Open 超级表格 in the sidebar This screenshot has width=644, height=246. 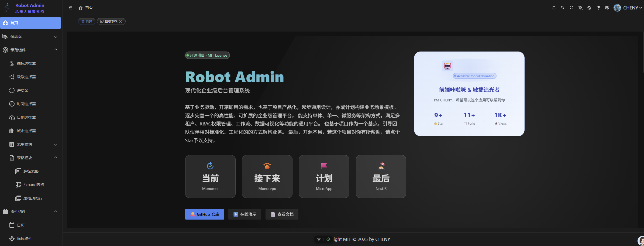tap(30, 171)
